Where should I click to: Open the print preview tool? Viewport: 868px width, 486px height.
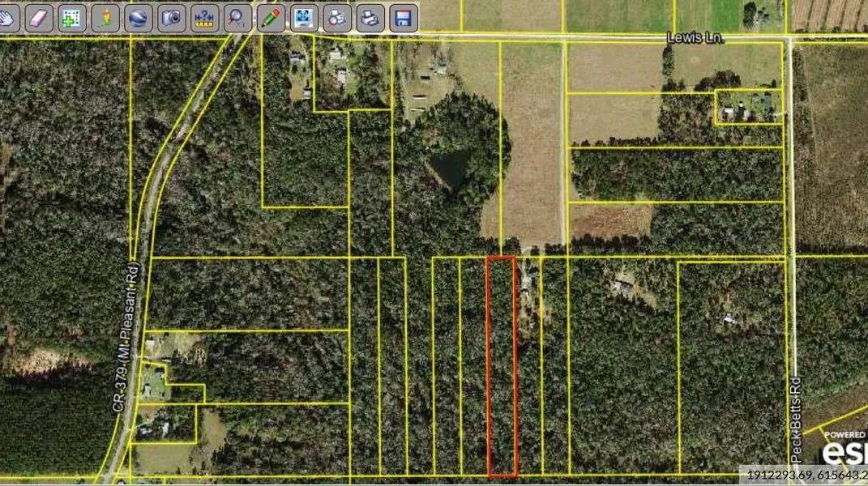tap(337, 17)
